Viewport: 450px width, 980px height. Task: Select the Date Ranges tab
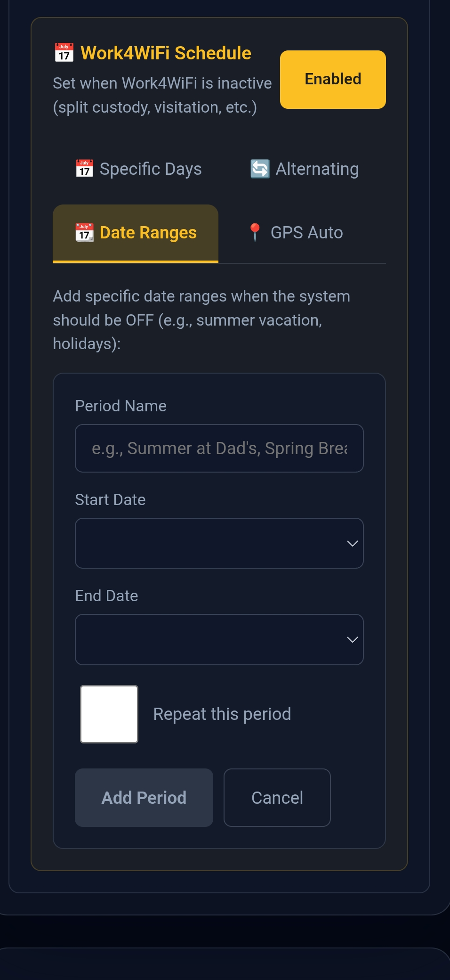pos(135,232)
